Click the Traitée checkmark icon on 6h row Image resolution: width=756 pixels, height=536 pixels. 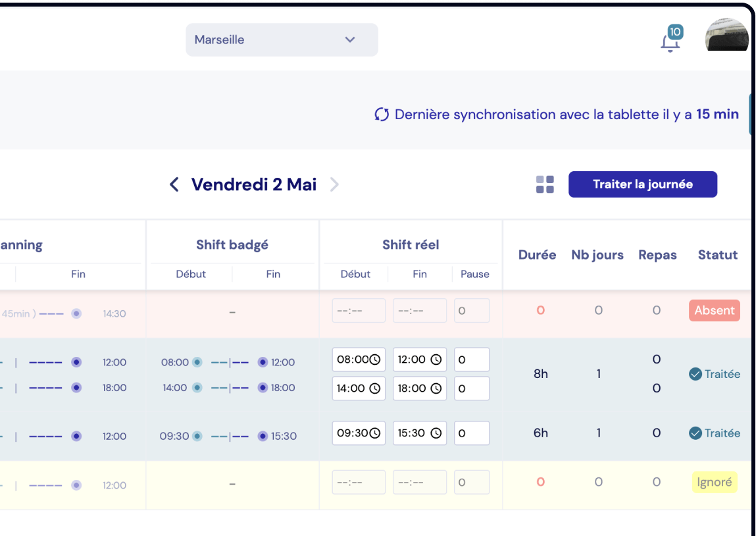pos(695,433)
